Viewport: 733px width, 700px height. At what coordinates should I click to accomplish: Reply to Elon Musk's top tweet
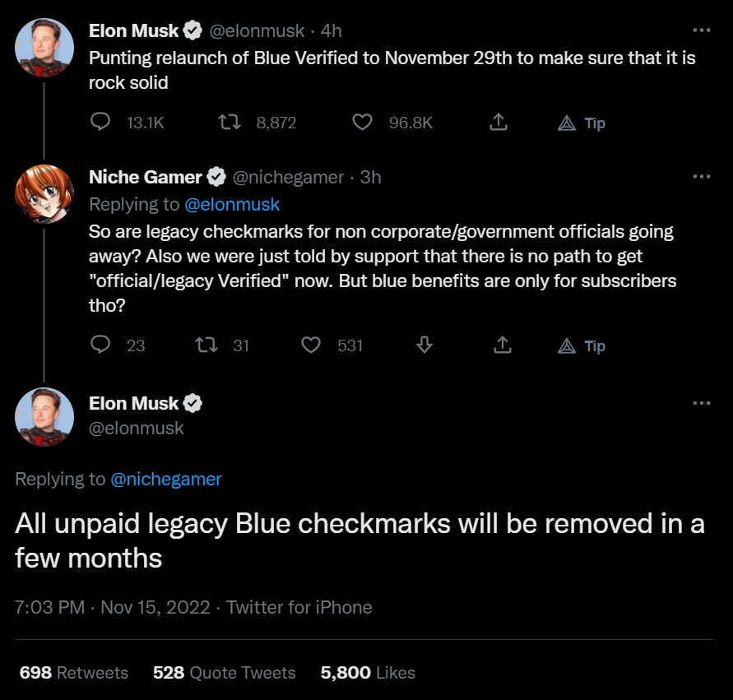100,123
